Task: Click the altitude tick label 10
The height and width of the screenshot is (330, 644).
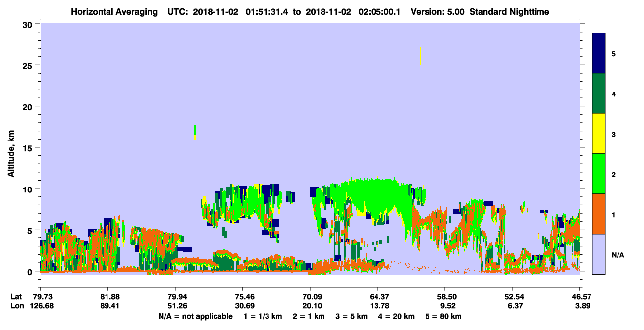Action: (28, 189)
